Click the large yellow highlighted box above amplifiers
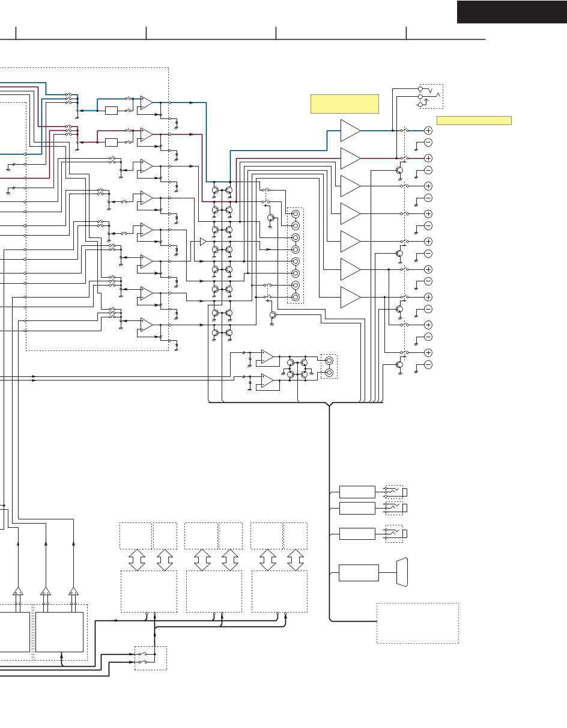Screen dimensions: 567x728 [x=345, y=103]
